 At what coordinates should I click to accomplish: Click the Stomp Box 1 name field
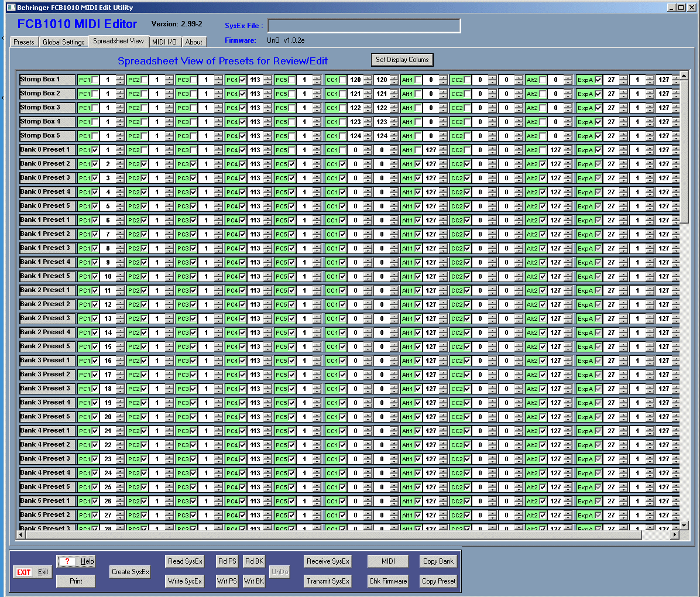(x=47, y=80)
